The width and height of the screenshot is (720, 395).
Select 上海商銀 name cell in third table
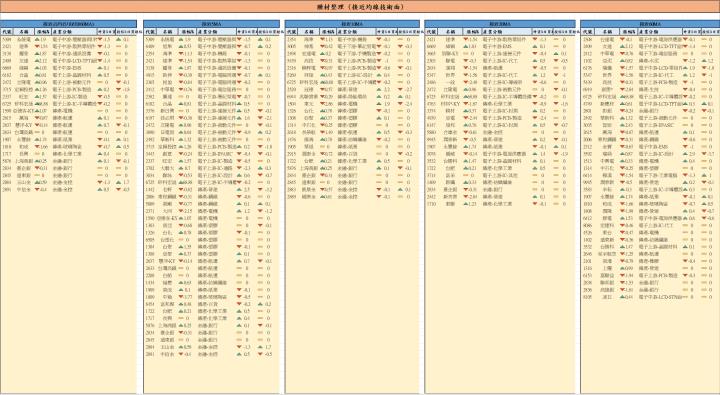[309, 168]
